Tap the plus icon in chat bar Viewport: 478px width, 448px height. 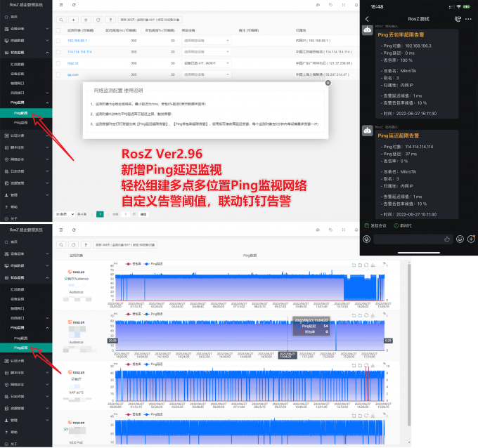pyautogui.click(x=471, y=239)
